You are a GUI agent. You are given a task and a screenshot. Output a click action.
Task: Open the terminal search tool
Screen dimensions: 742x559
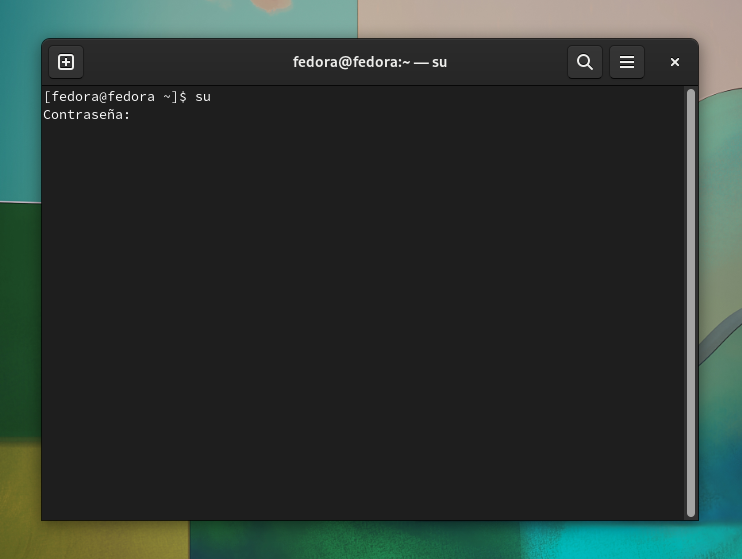coord(585,62)
